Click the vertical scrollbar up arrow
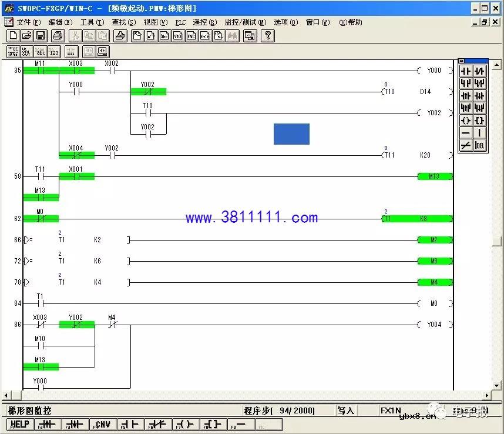Image resolution: width=504 pixels, height=434 pixels. point(497,65)
